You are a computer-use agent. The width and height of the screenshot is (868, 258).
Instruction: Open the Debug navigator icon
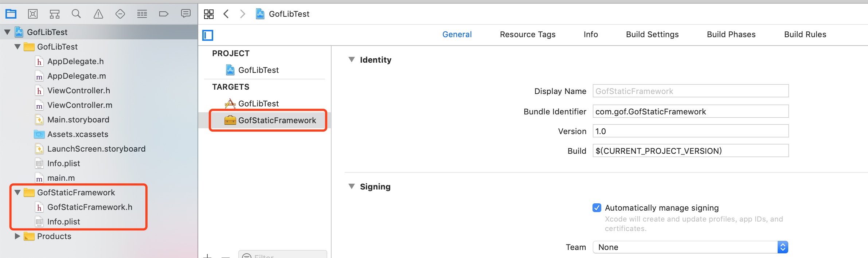click(x=142, y=14)
